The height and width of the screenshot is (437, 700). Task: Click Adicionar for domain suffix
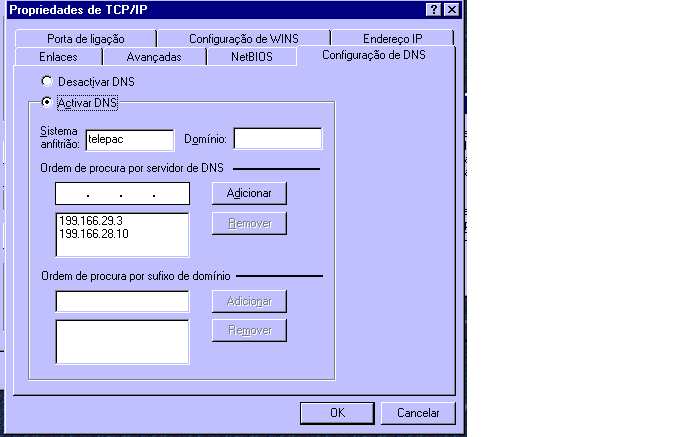(x=249, y=301)
